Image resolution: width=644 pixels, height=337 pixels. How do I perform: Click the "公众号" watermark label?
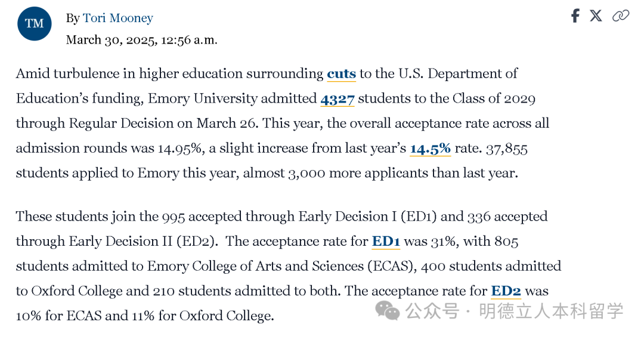[432, 311]
